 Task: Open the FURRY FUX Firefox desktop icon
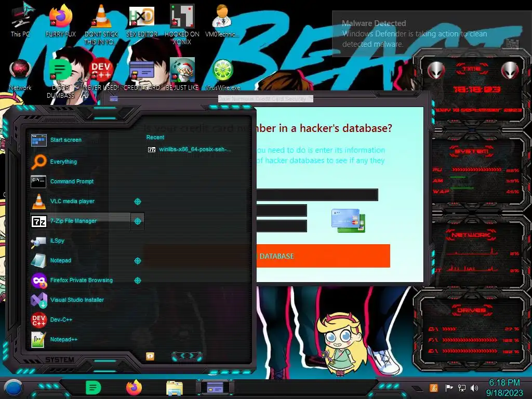[60, 20]
